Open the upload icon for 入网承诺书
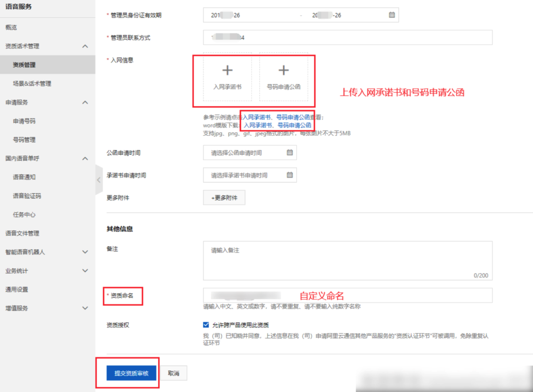The height and width of the screenshot is (392, 533). [x=227, y=70]
